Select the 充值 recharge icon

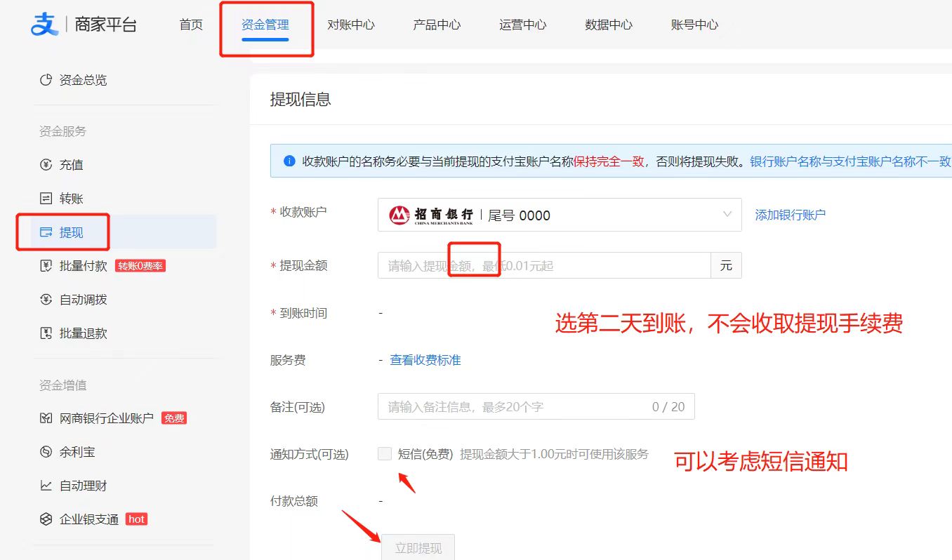[x=46, y=165]
